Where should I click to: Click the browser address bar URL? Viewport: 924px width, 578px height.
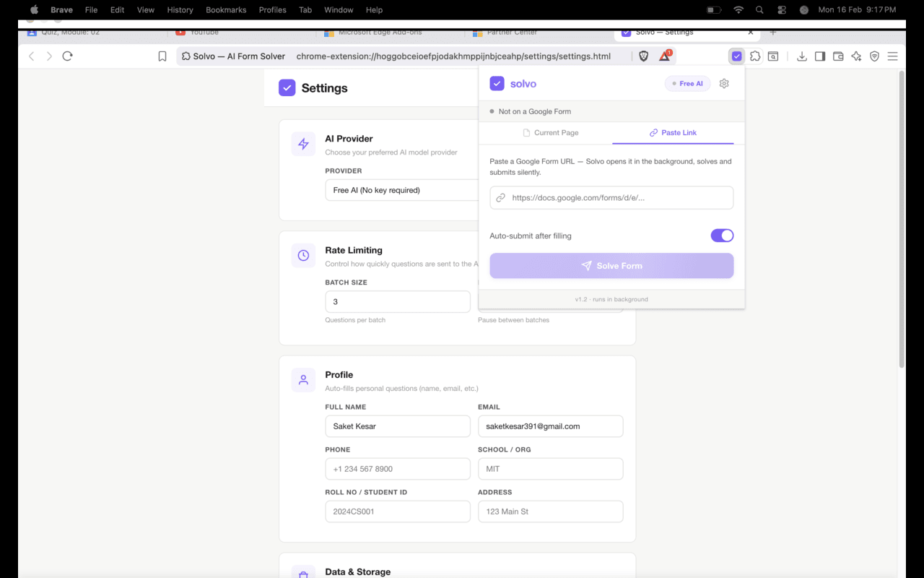(453, 56)
